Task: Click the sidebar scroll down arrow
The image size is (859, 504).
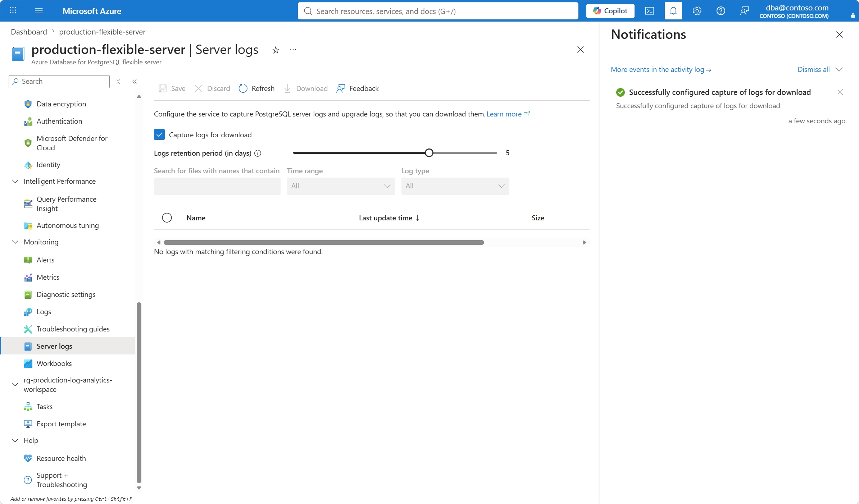Action: click(139, 488)
